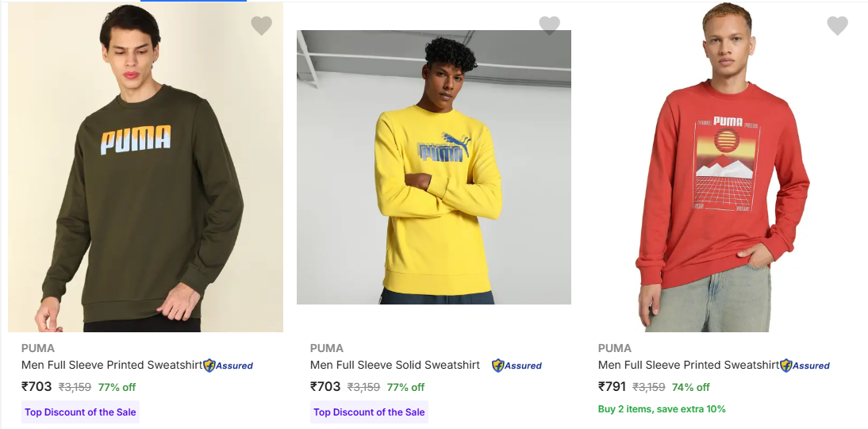Open yellow Puma sweatshirt product image
Screen dimensions: 868x429
pos(433,167)
